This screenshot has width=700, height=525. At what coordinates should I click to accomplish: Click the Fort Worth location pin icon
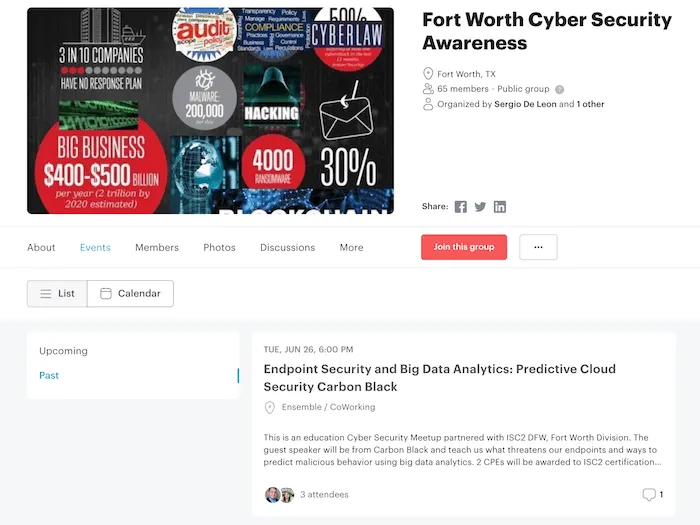pos(428,74)
